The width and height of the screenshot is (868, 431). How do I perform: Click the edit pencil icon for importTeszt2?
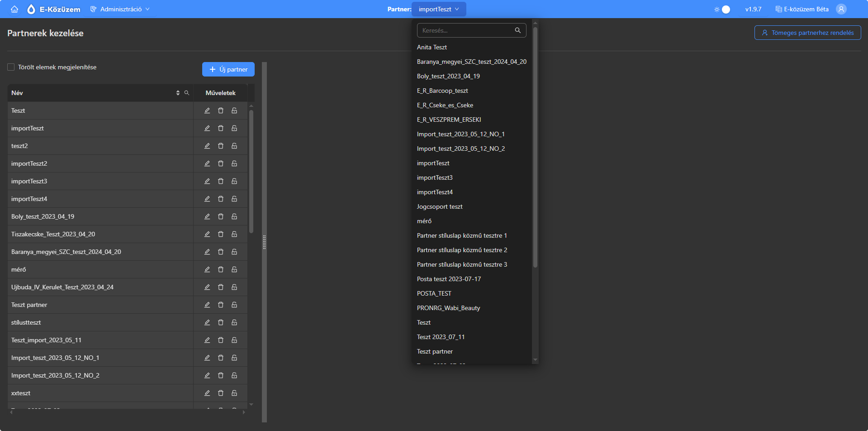coord(207,163)
